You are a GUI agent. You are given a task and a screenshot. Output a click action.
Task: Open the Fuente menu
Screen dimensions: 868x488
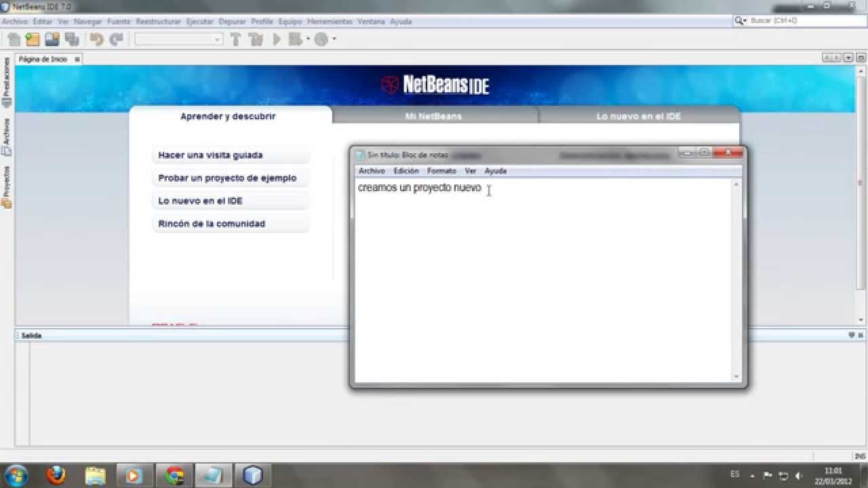[119, 22]
